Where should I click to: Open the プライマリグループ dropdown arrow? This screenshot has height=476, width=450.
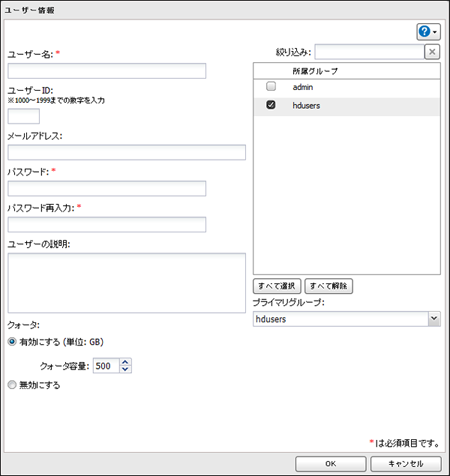tap(434, 319)
